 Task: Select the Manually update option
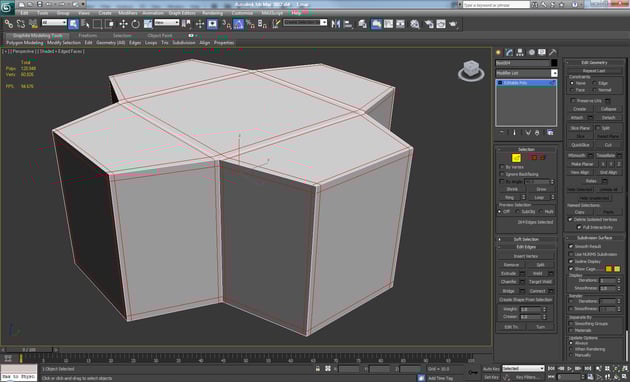(571, 355)
